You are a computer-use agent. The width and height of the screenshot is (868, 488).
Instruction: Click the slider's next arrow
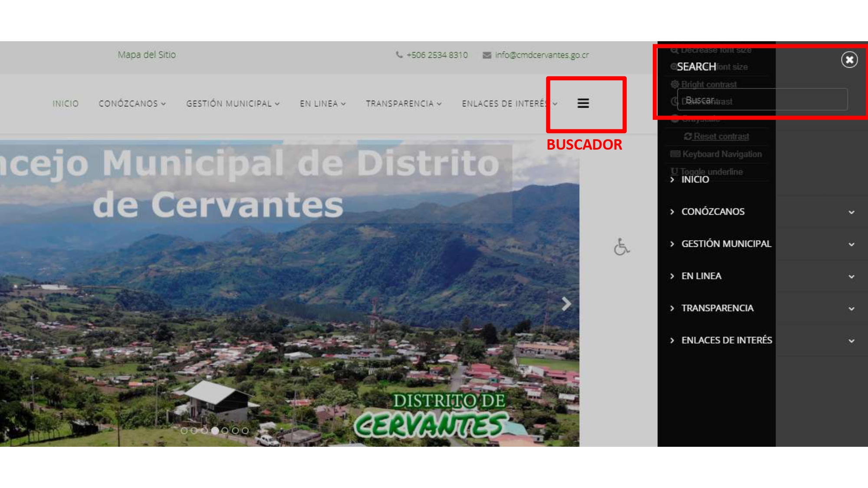pyautogui.click(x=566, y=304)
